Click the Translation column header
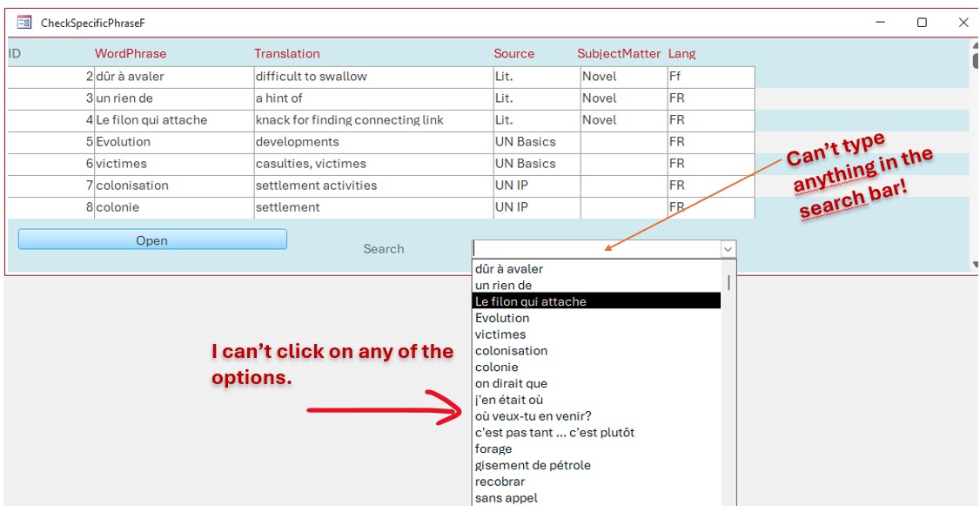980x506 pixels. [288, 53]
